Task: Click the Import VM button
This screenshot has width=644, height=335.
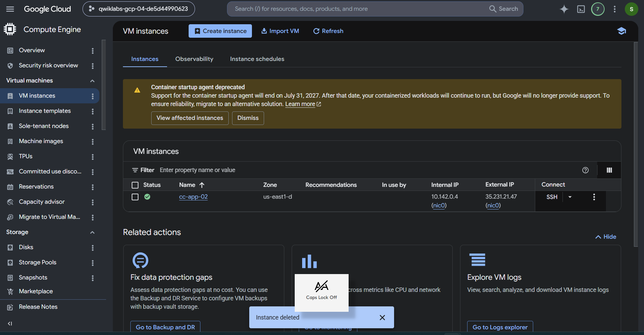Action: click(x=280, y=31)
